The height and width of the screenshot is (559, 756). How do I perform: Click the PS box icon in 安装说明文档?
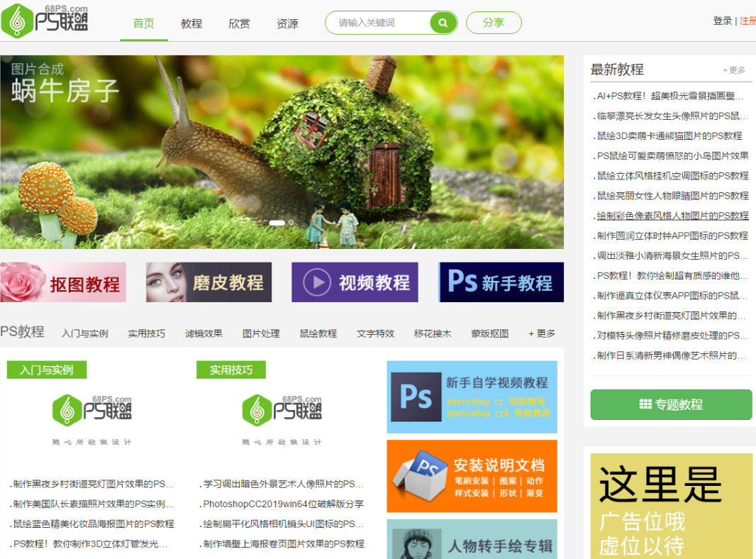pos(421,475)
